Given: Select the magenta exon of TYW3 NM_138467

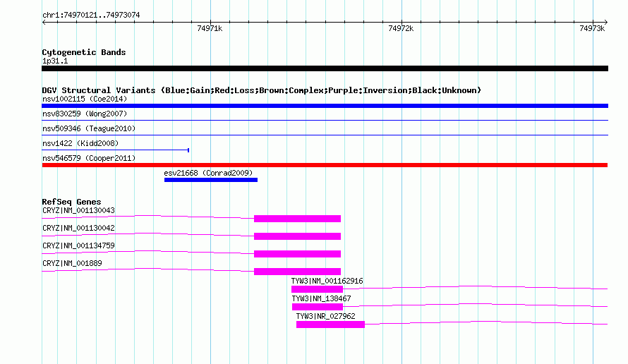Looking at the screenshot, I should tap(318, 307).
